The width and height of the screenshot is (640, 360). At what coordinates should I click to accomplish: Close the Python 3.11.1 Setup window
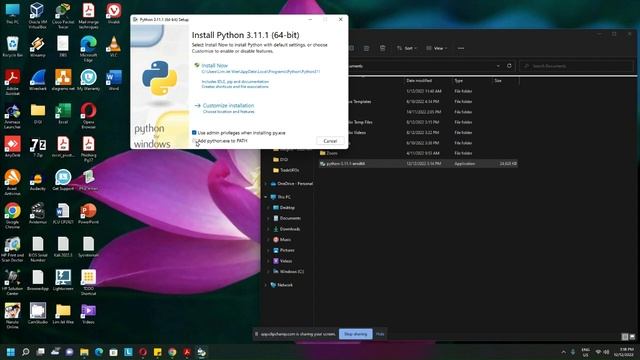pyautogui.click(x=340, y=19)
